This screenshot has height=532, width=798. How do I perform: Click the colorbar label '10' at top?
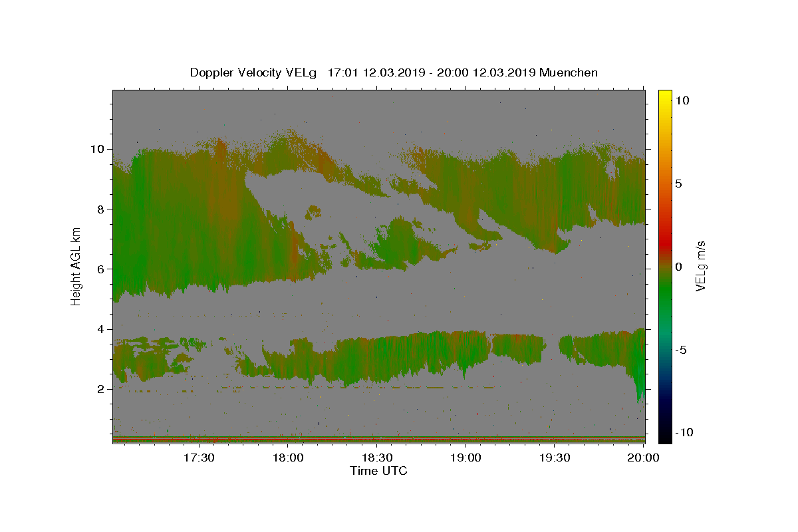(x=682, y=100)
